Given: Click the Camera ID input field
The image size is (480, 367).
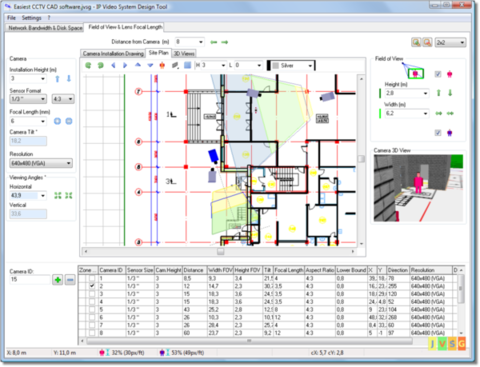Looking at the screenshot, I should (30, 279).
